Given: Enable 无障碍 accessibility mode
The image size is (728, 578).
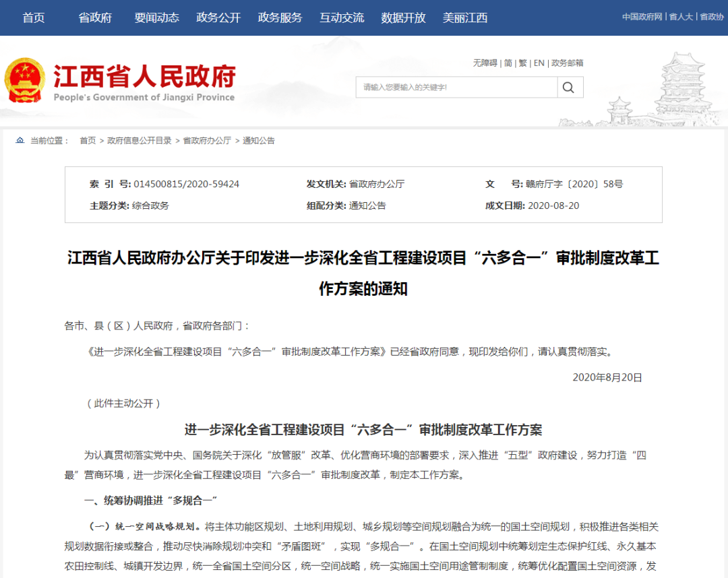Looking at the screenshot, I should coord(485,63).
